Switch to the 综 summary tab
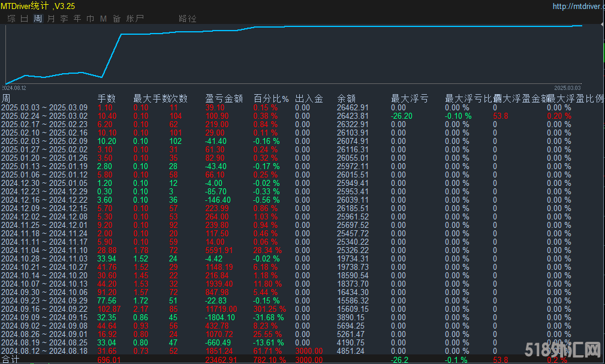 point(11,19)
